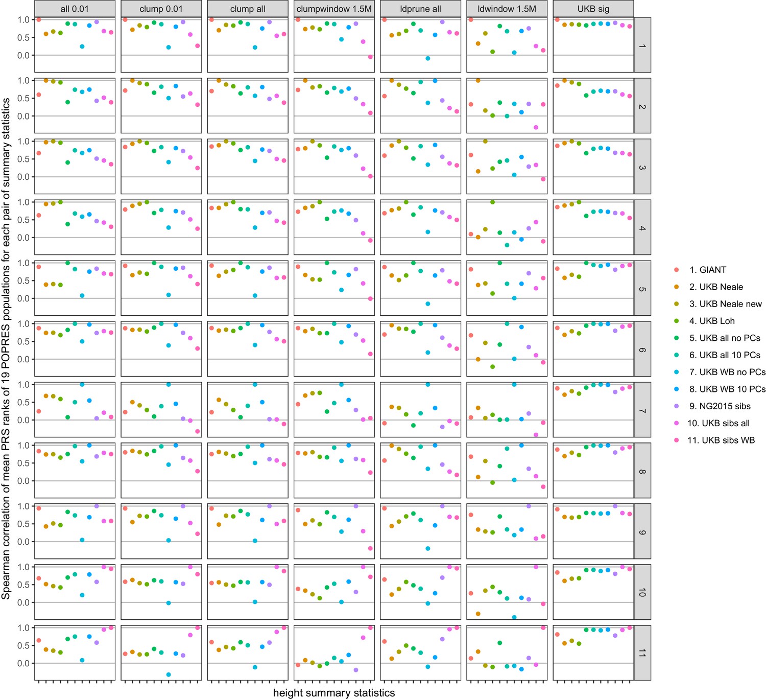Click the row strip labeled 10
Viewport: 766px width, 700px height.
[x=642, y=592]
